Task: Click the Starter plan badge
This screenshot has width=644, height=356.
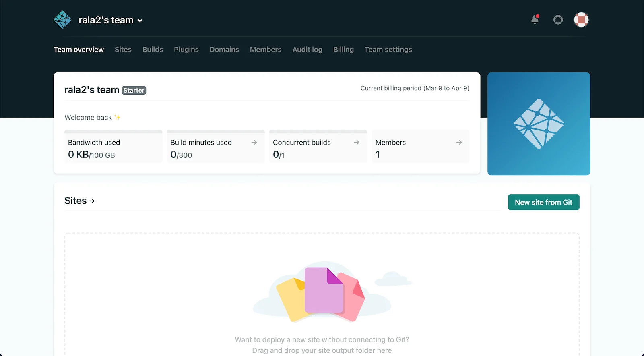Action: [x=134, y=91]
